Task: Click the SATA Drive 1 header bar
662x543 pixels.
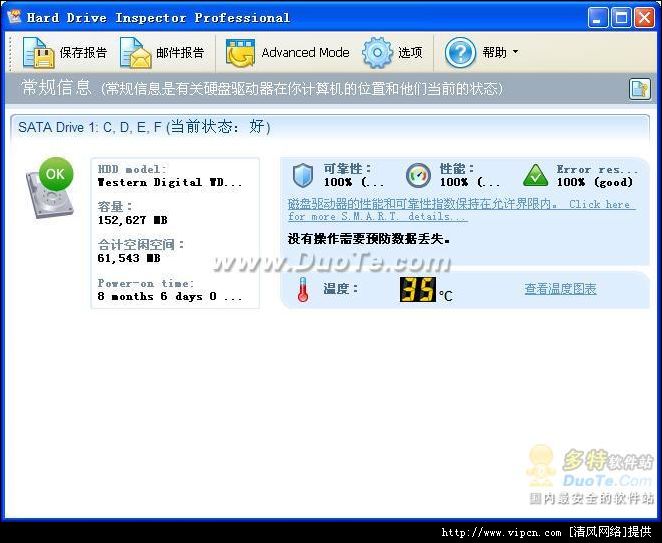Action: pos(330,127)
